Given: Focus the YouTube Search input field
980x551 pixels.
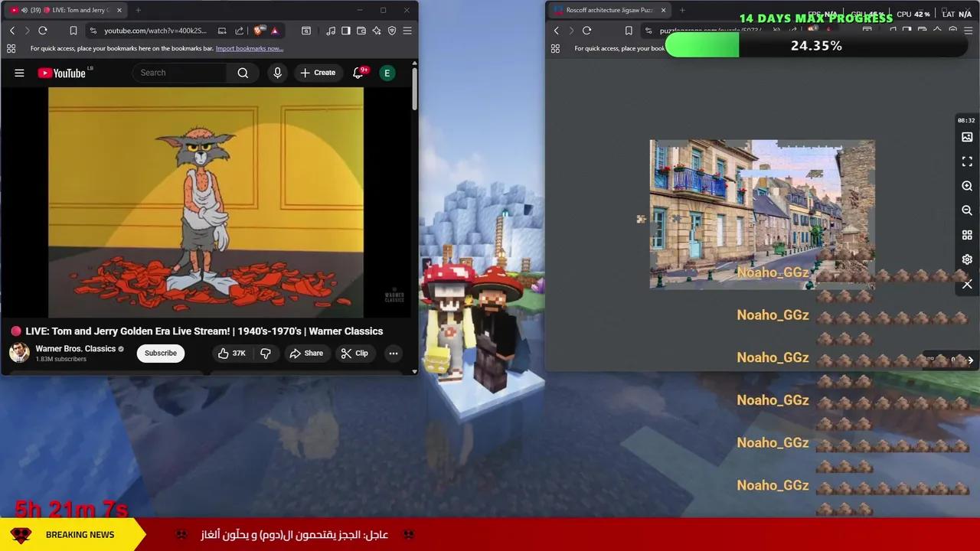Looking at the screenshot, I should pos(181,73).
